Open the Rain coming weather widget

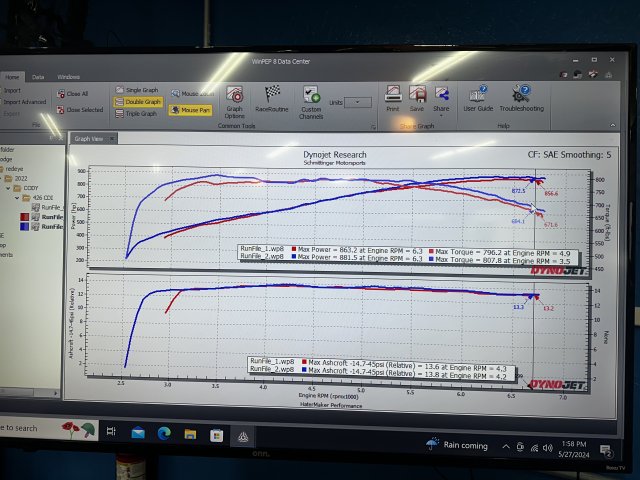(457, 444)
